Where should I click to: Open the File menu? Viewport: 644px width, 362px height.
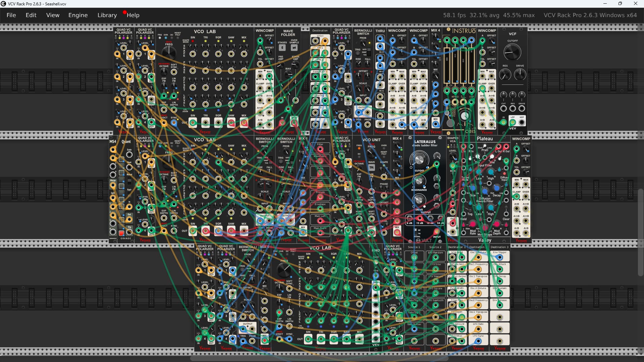pos(11,15)
